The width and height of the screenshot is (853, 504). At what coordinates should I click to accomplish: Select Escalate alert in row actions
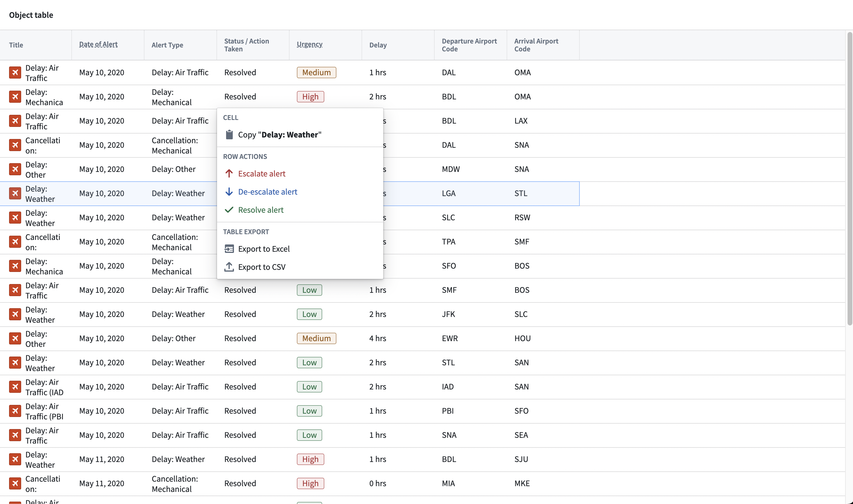300,173
